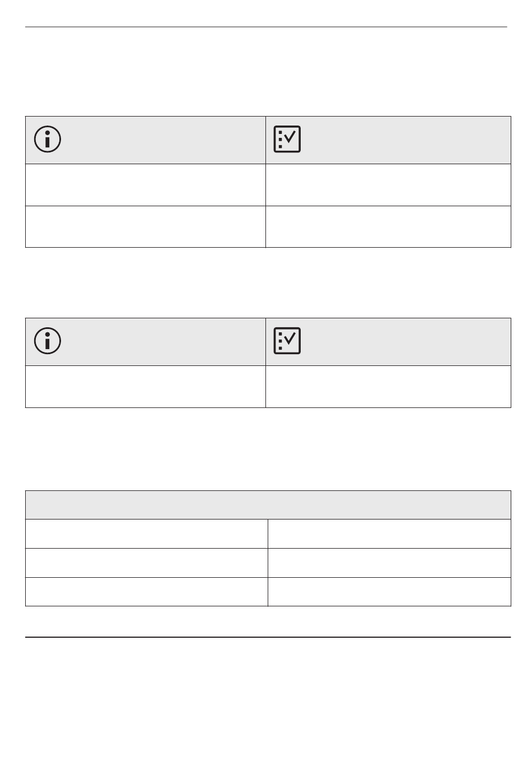Image resolution: width=532 pixels, height=770 pixels.
Task: Click the body cell under second table's checklist icon
Action: click(388, 387)
